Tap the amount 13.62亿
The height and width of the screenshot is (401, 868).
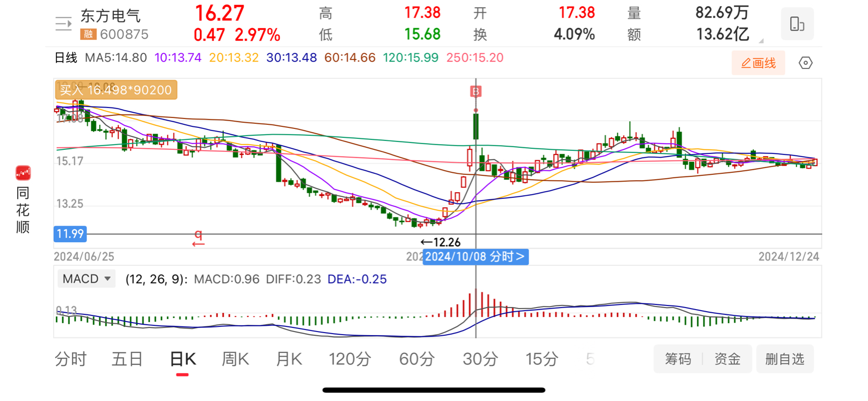pyautogui.click(x=723, y=34)
